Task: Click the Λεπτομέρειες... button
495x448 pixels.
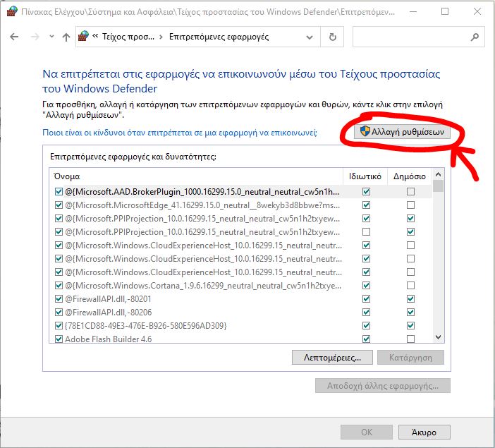Action: [332, 358]
